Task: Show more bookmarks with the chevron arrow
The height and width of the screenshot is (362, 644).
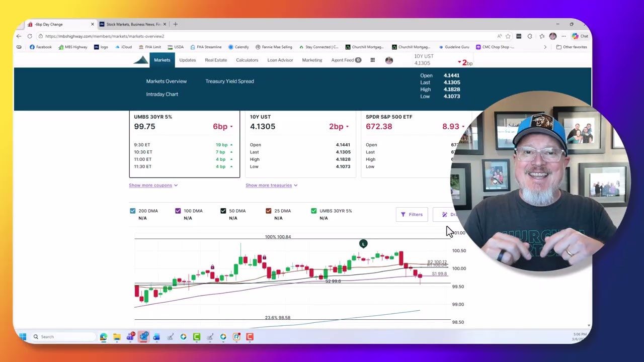Action: (x=545, y=47)
